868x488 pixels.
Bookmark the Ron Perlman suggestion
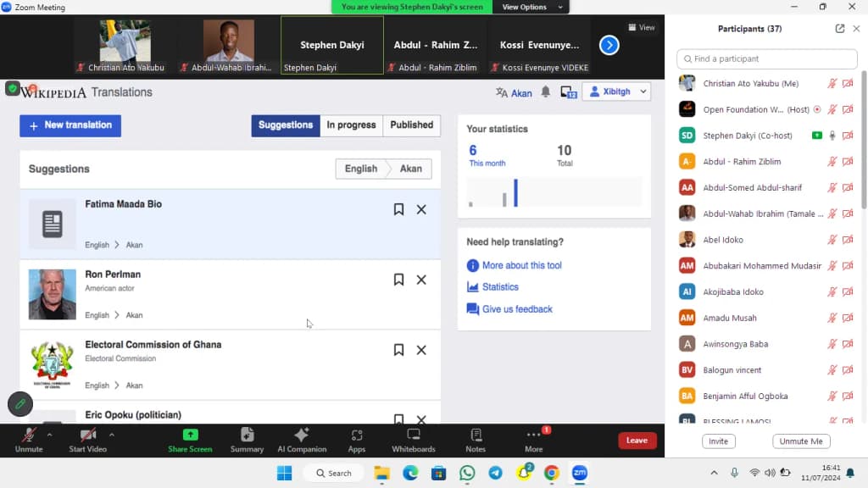tap(398, 280)
